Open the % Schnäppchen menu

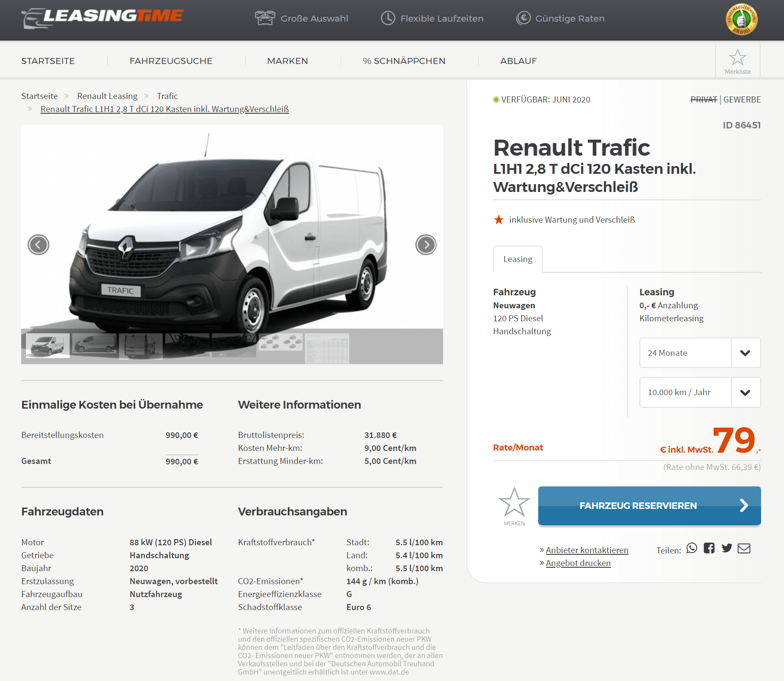[x=404, y=61]
